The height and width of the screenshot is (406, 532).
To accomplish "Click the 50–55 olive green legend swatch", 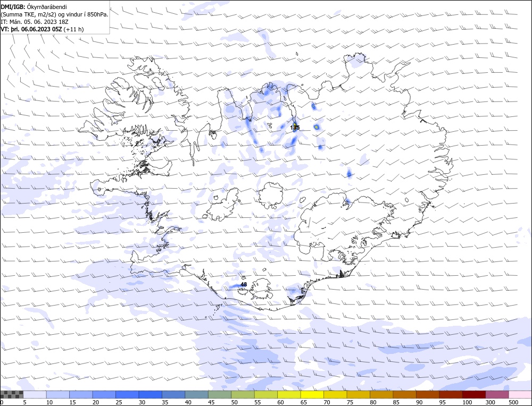I will 243,394.
